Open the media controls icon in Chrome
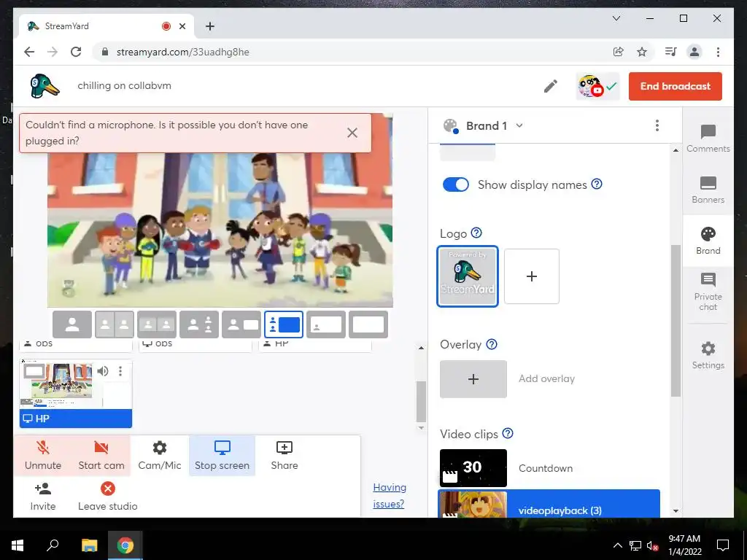The width and height of the screenshot is (747, 560). click(671, 52)
